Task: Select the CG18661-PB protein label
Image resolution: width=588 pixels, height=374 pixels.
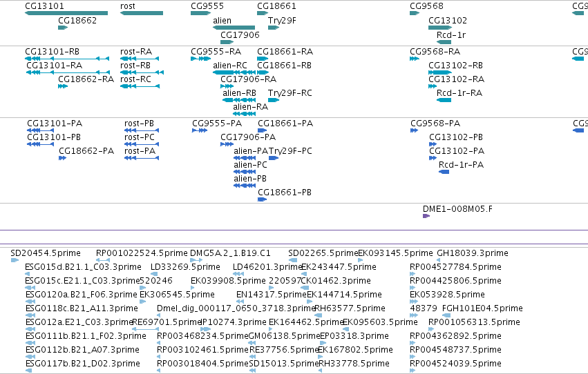Action: (x=285, y=193)
